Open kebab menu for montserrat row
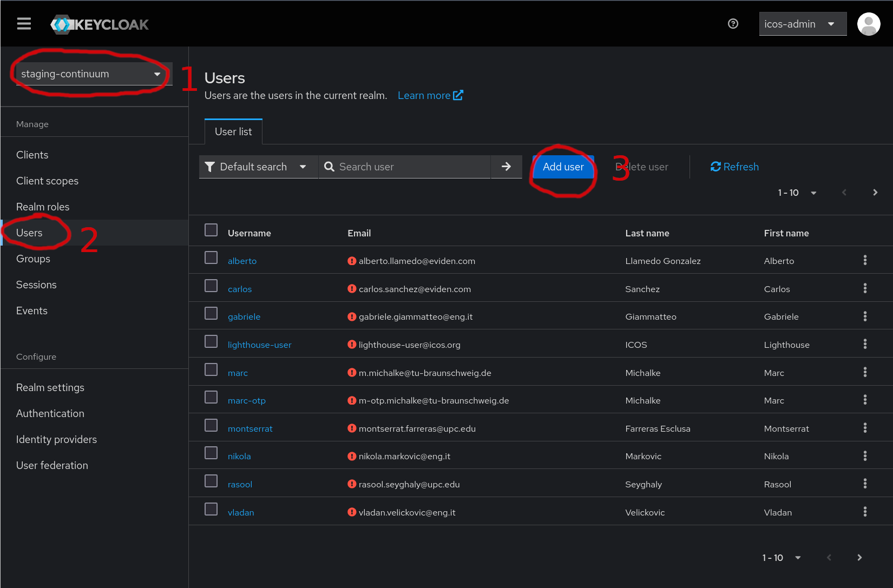The width and height of the screenshot is (893, 588). pyautogui.click(x=865, y=428)
